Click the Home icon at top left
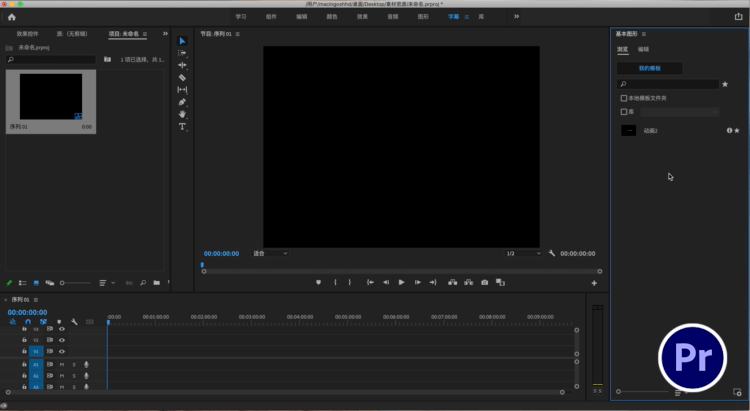The image size is (750, 411). tap(12, 17)
